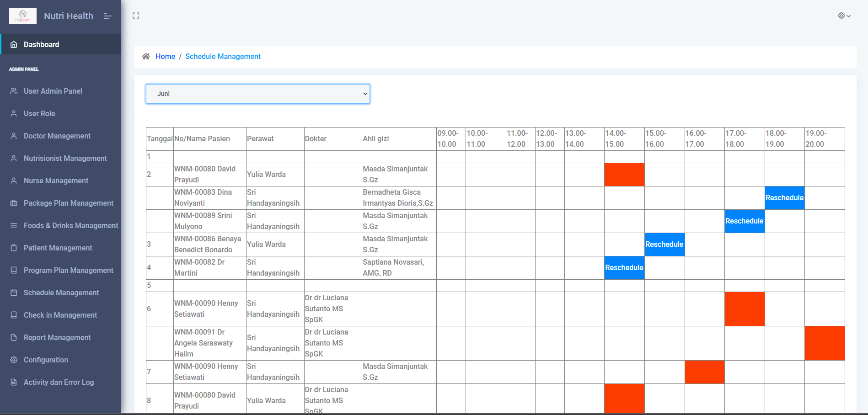Click the orange 19.00-20.00 slot for Angela Saraswaty
Image resolution: width=868 pixels, height=415 pixels.
point(825,343)
